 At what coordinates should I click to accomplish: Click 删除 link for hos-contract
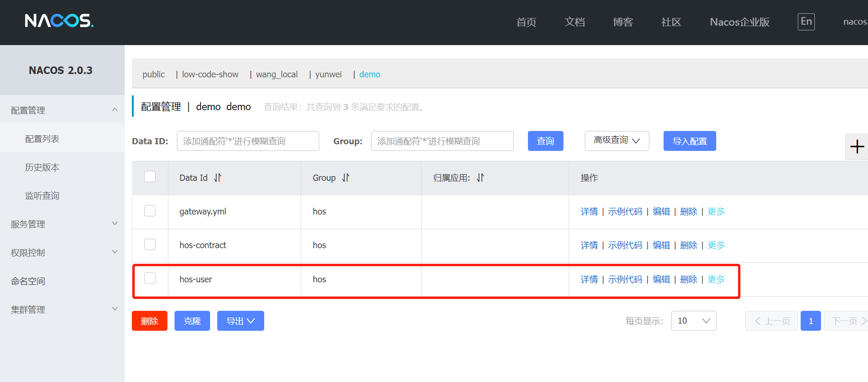click(x=689, y=245)
